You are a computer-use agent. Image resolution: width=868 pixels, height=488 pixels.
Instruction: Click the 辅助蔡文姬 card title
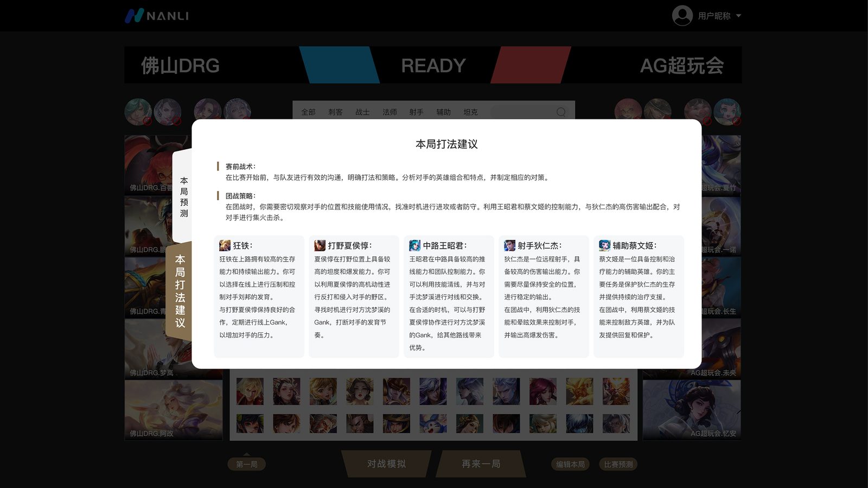click(x=635, y=245)
